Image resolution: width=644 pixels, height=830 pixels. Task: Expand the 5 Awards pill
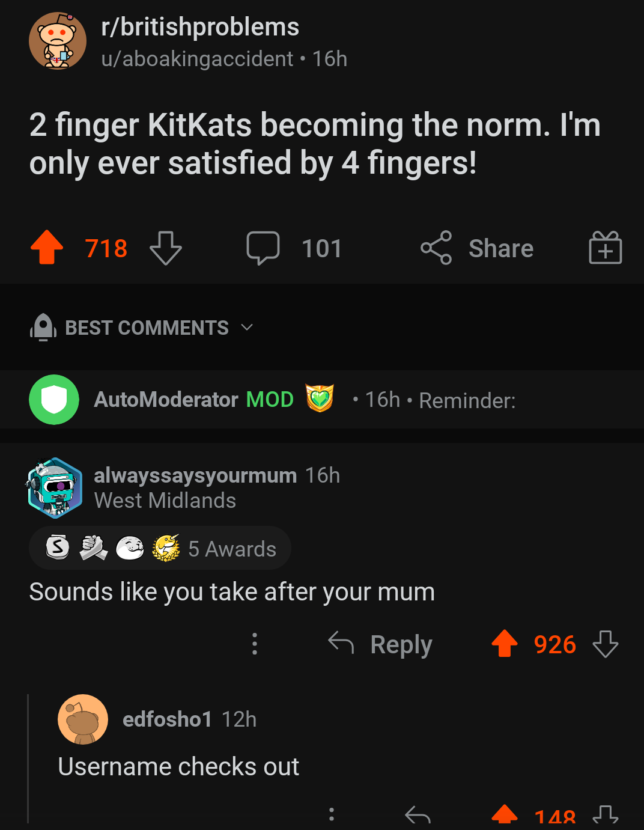[232, 548]
